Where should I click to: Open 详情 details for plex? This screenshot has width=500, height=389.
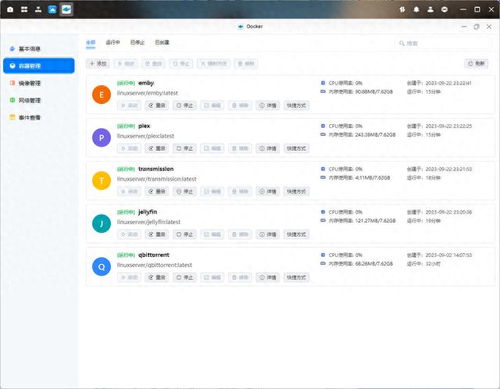click(x=268, y=148)
